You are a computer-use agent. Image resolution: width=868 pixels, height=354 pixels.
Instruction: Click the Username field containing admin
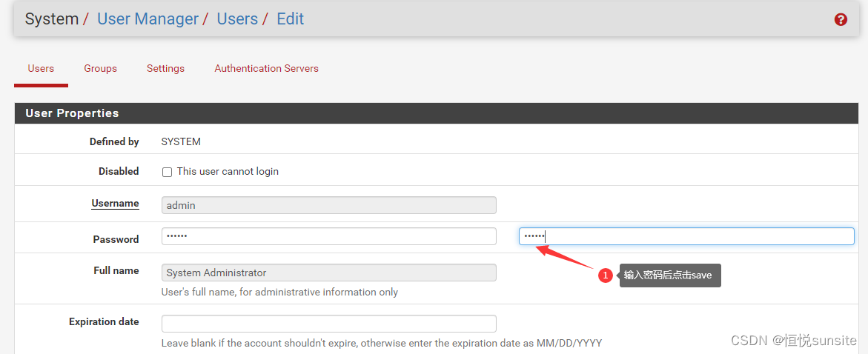click(x=329, y=205)
